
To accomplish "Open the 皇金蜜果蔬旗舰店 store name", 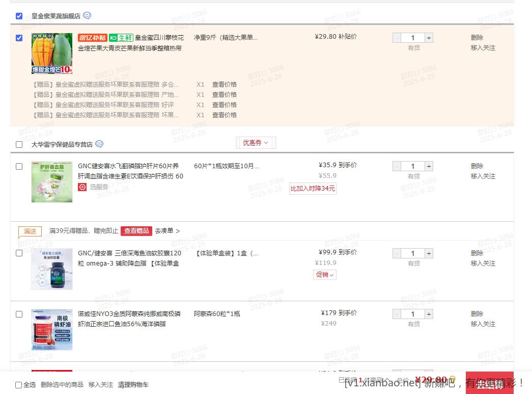I will pyautogui.click(x=56, y=16).
